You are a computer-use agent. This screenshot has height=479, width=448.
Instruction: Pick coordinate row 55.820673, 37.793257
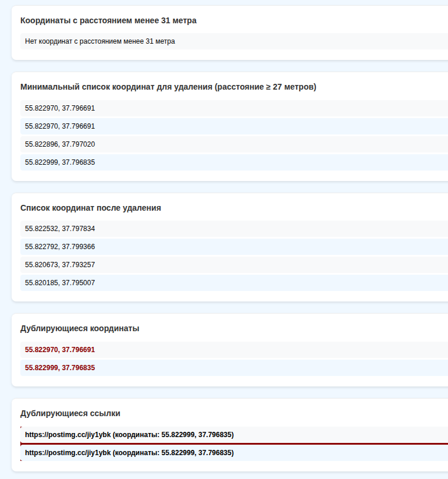coord(60,265)
